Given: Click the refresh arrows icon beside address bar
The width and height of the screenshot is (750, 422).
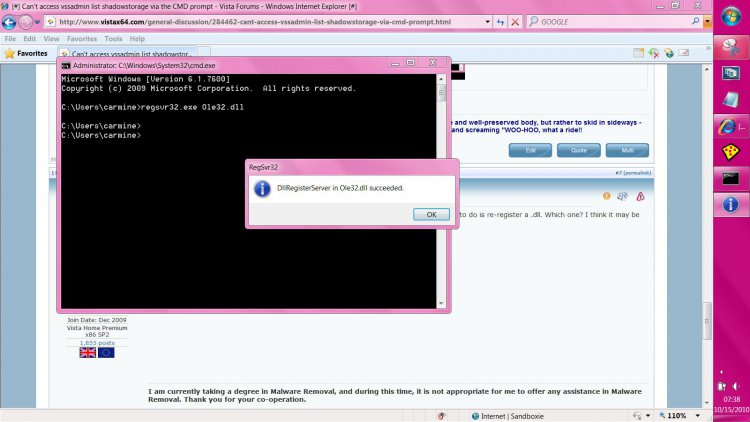Looking at the screenshot, I should tap(500, 22).
